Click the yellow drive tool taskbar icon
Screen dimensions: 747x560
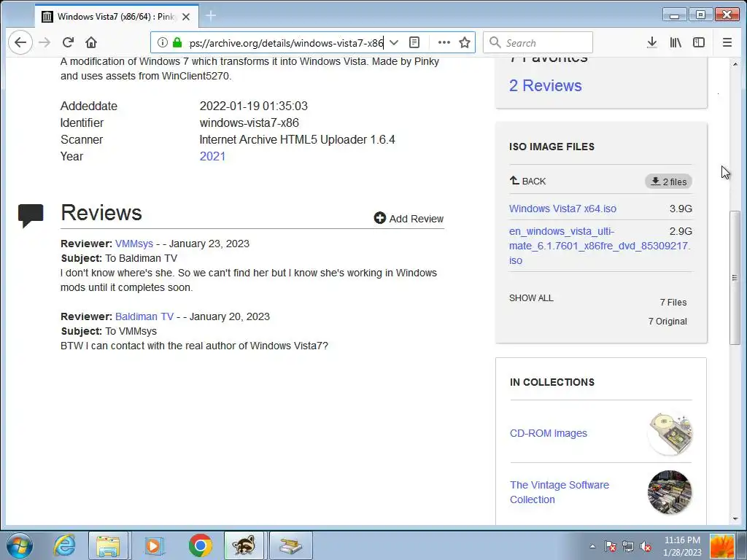pos(290,545)
